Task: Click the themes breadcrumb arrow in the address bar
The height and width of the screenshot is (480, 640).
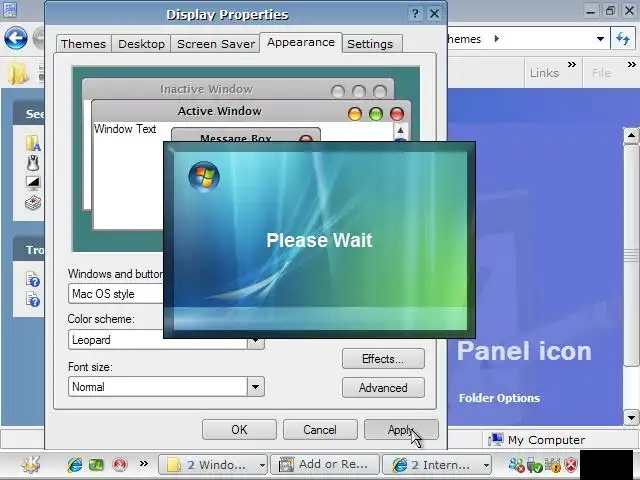Action: (x=497, y=39)
